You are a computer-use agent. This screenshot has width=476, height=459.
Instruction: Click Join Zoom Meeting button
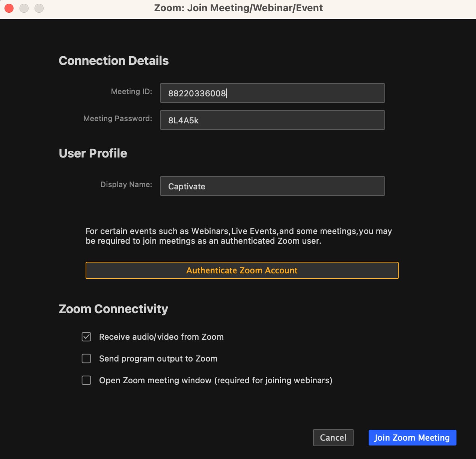[413, 438]
